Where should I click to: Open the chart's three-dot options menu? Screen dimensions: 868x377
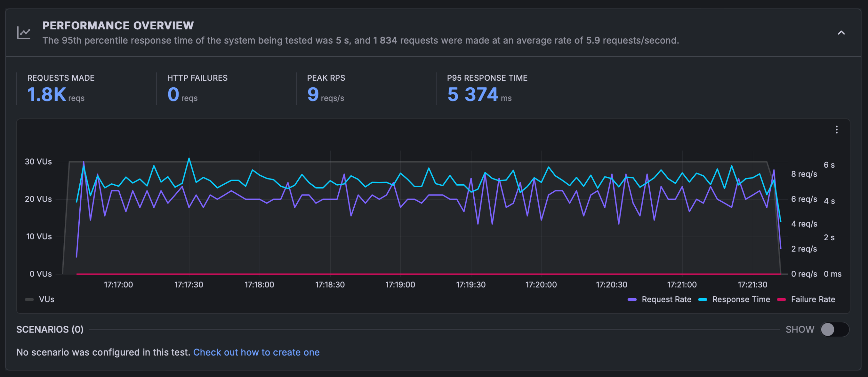837,129
